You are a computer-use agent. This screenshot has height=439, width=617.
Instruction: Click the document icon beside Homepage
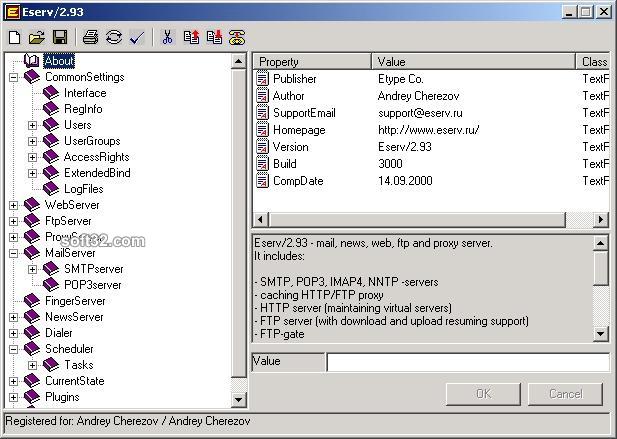pyautogui.click(x=262, y=129)
